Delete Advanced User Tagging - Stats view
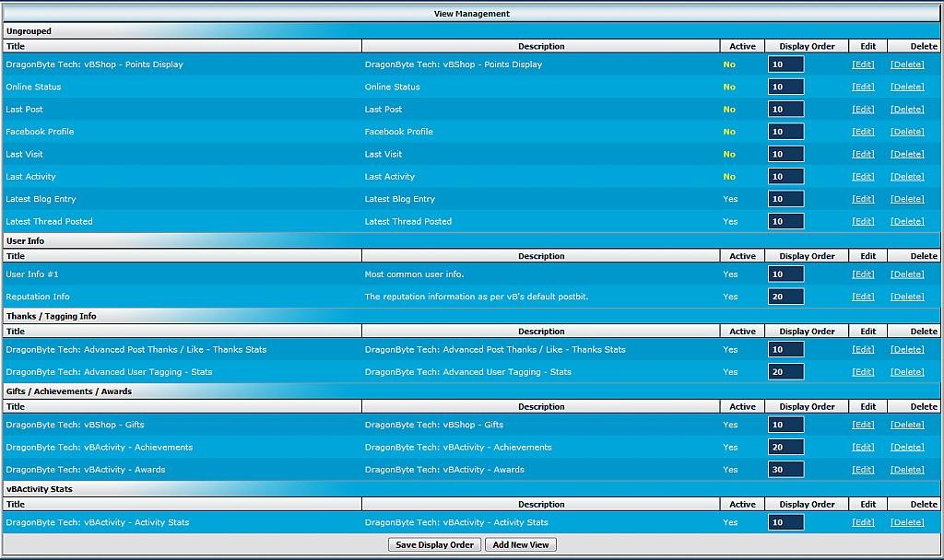Image resolution: width=944 pixels, height=560 pixels. [x=907, y=372]
